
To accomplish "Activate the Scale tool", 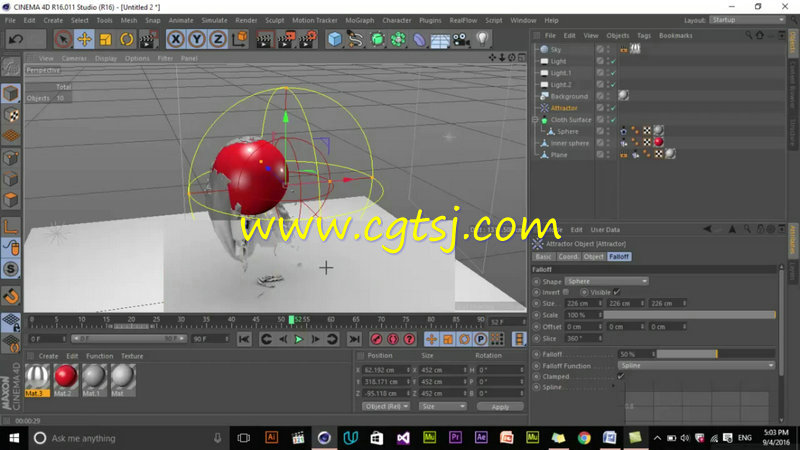I will point(106,39).
